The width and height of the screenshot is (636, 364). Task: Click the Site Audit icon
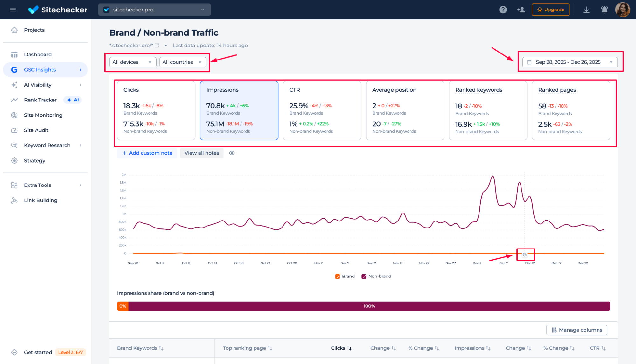pyautogui.click(x=14, y=130)
